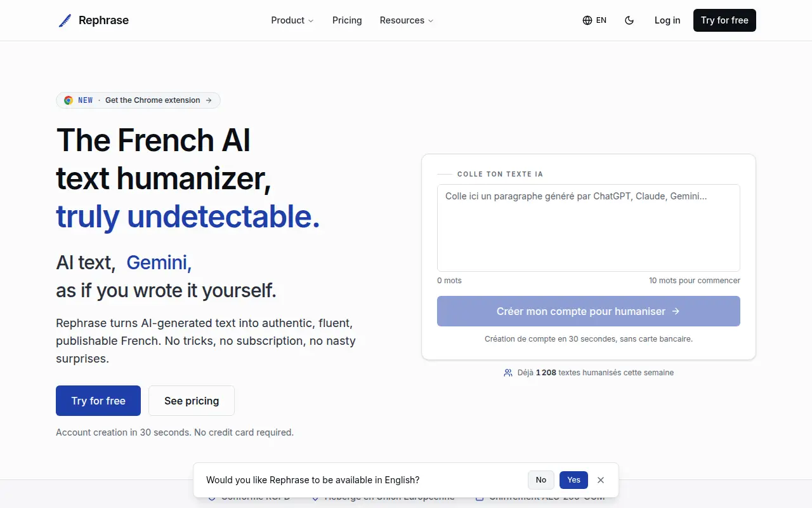
Task: Click the Log in link
Action: click(667, 20)
